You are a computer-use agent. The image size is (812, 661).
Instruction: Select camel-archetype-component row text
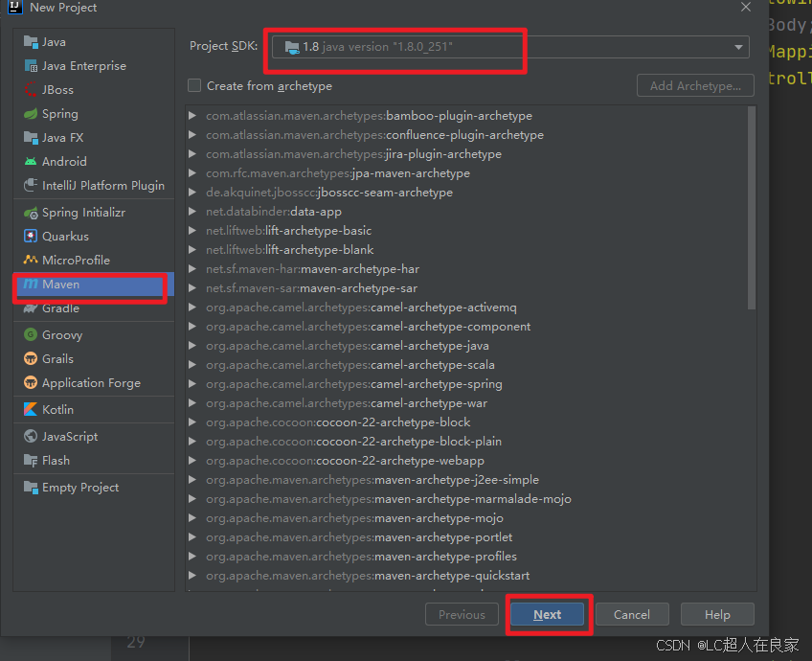(369, 327)
